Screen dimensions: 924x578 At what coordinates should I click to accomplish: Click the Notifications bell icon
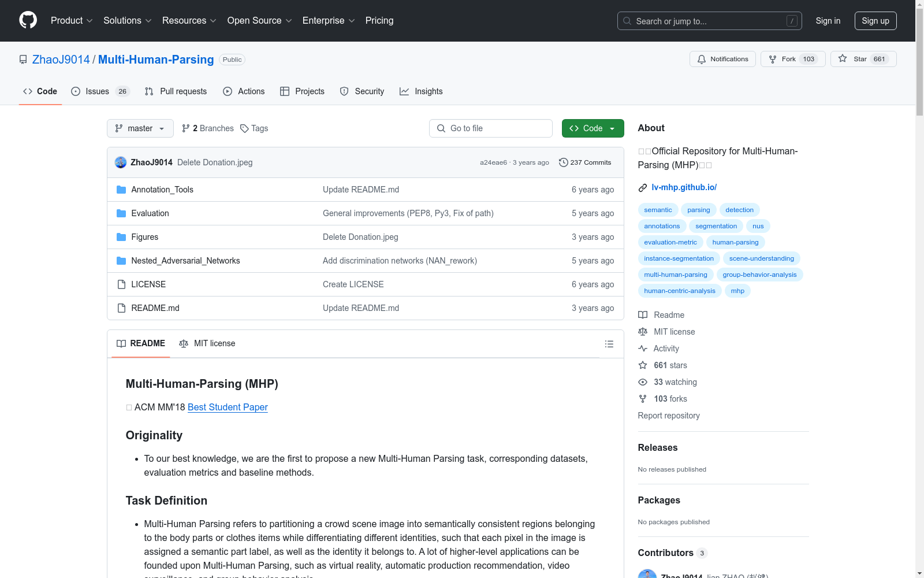pos(702,59)
